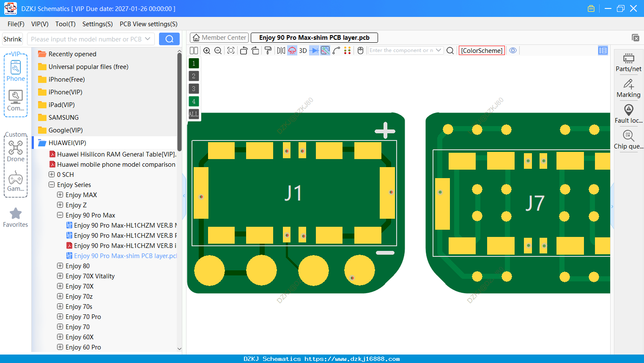Open the Chip query tool
This screenshot has height=363, width=644.
pos(628,140)
